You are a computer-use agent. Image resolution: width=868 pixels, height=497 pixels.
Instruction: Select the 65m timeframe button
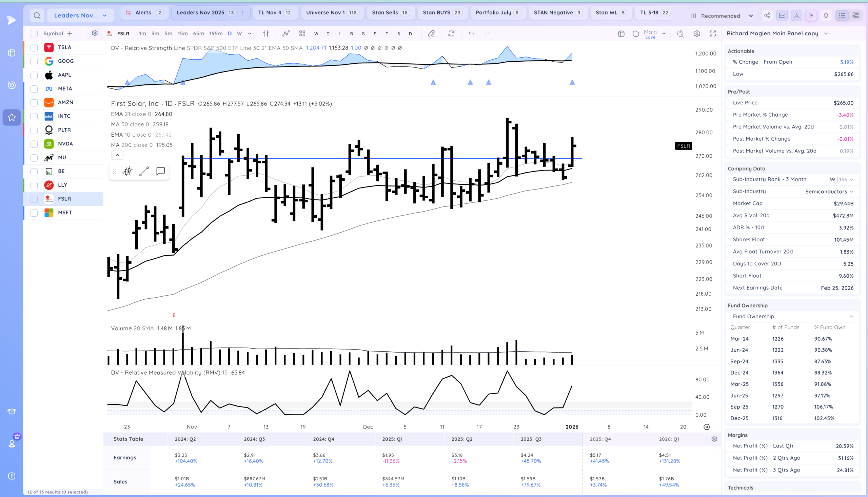point(198,34)
